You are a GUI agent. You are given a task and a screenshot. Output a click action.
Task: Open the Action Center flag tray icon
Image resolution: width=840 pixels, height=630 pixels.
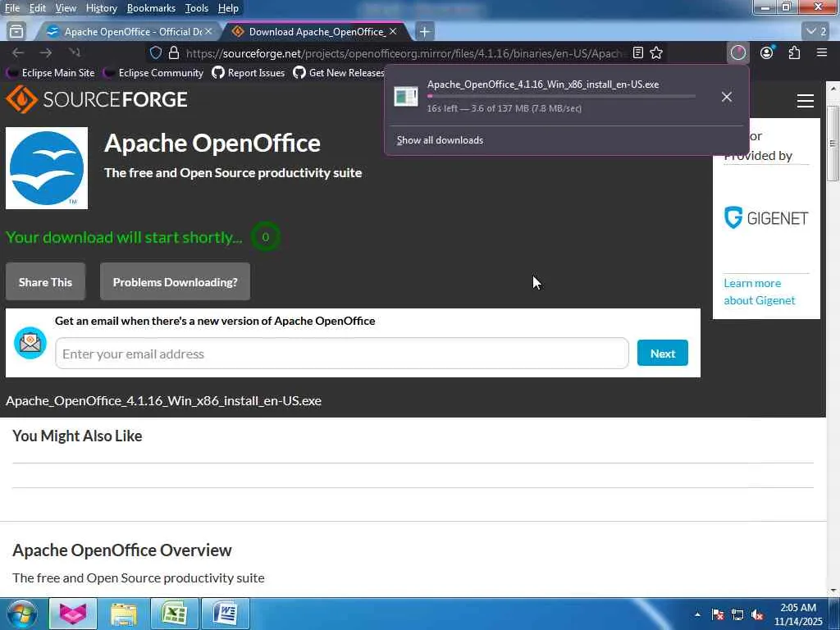pyautogui.click(x=718, y=614)
